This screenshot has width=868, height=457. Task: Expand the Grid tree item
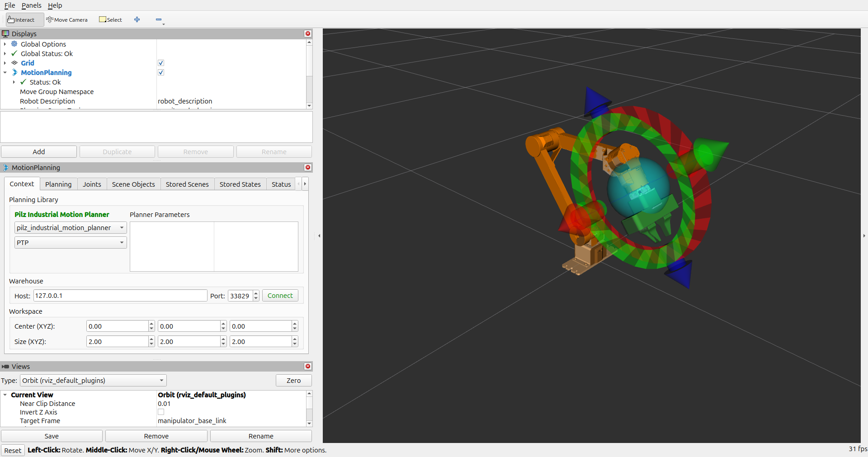[x=5, y=63]
